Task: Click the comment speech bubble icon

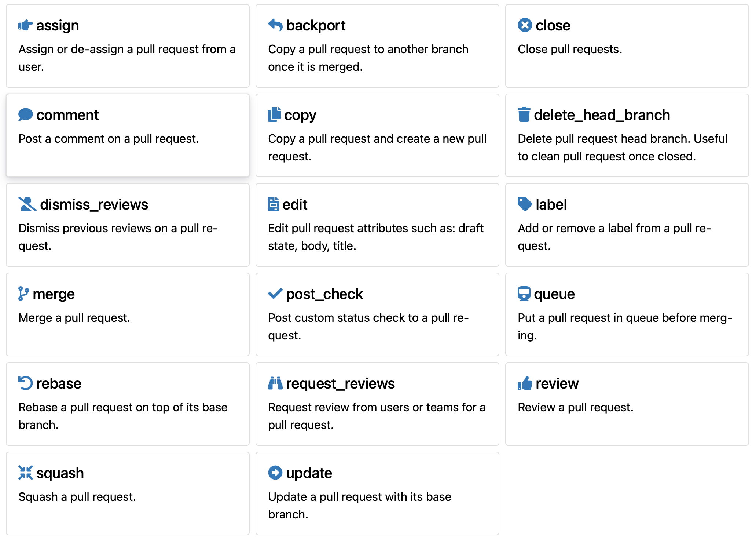Action: point(26,114)
